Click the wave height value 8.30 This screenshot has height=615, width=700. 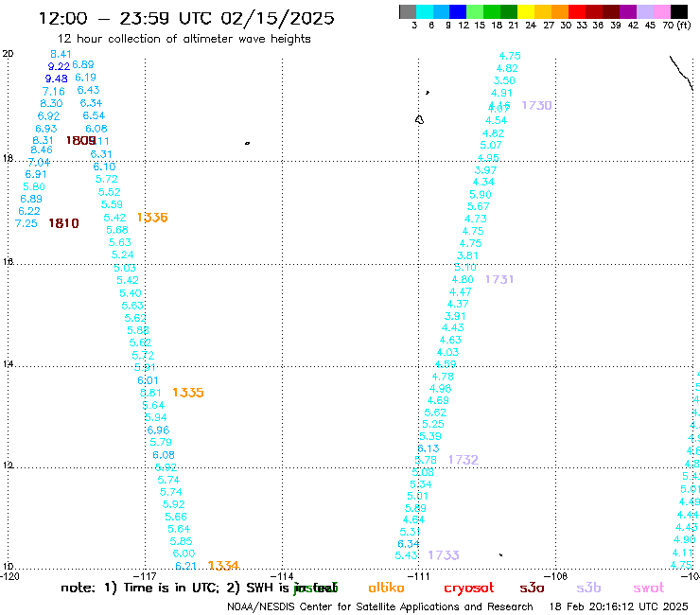click(x=51, y=104)
